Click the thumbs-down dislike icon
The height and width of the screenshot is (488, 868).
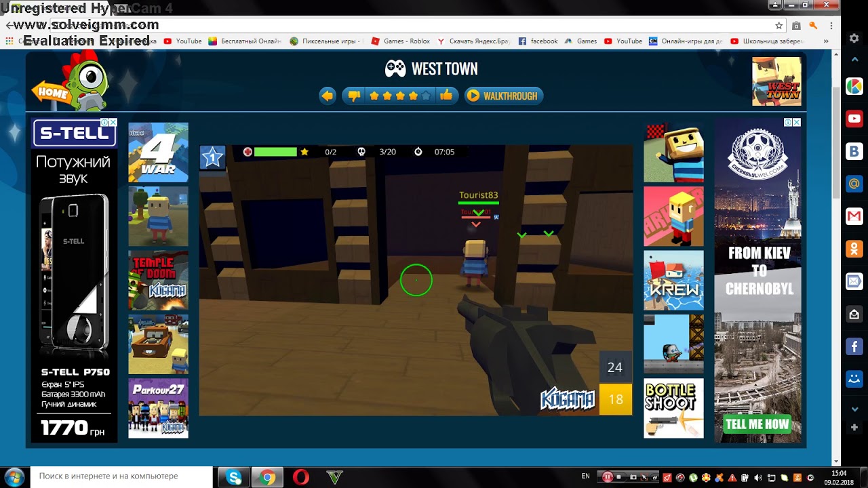[x=353, y=96]
